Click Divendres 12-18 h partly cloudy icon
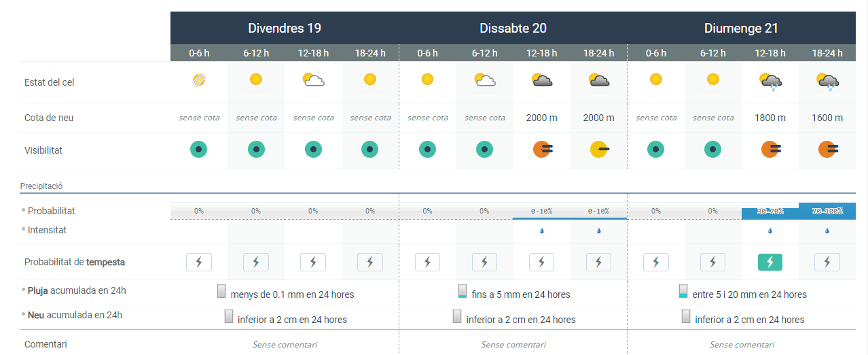 [x=313, y=80]
